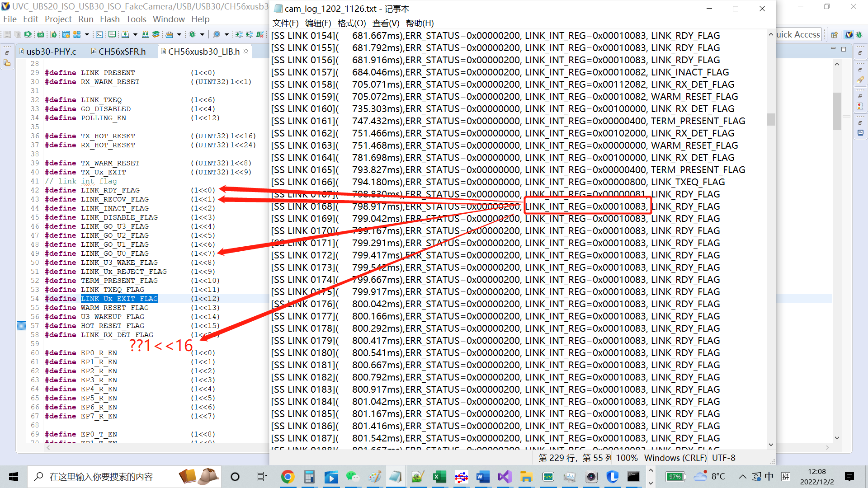Click the Task View taskbar button

262,477
